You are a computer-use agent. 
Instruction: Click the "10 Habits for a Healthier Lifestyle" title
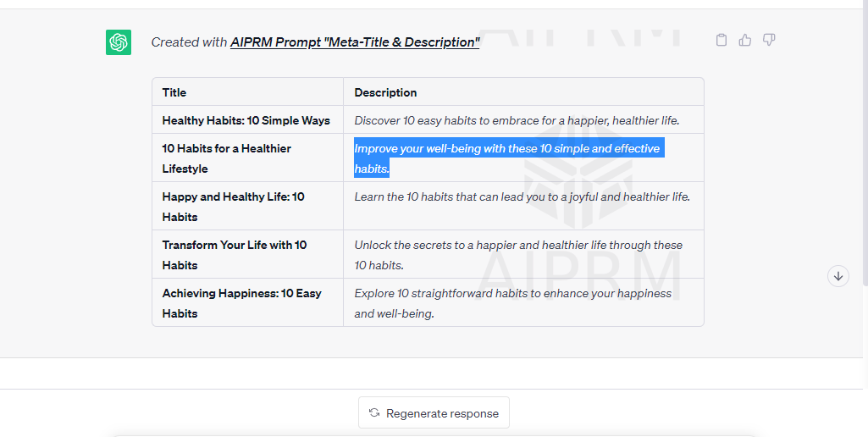click(x=226, y=158)
